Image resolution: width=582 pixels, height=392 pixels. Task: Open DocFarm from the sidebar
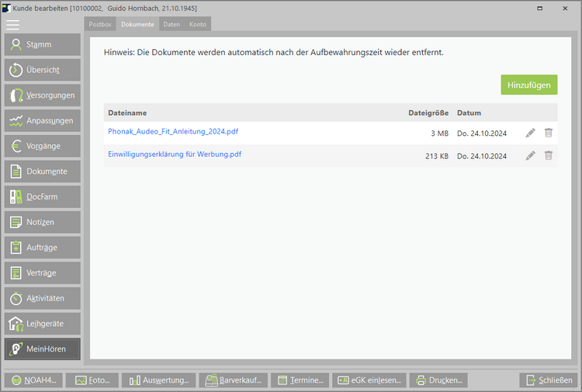(43, 196)
